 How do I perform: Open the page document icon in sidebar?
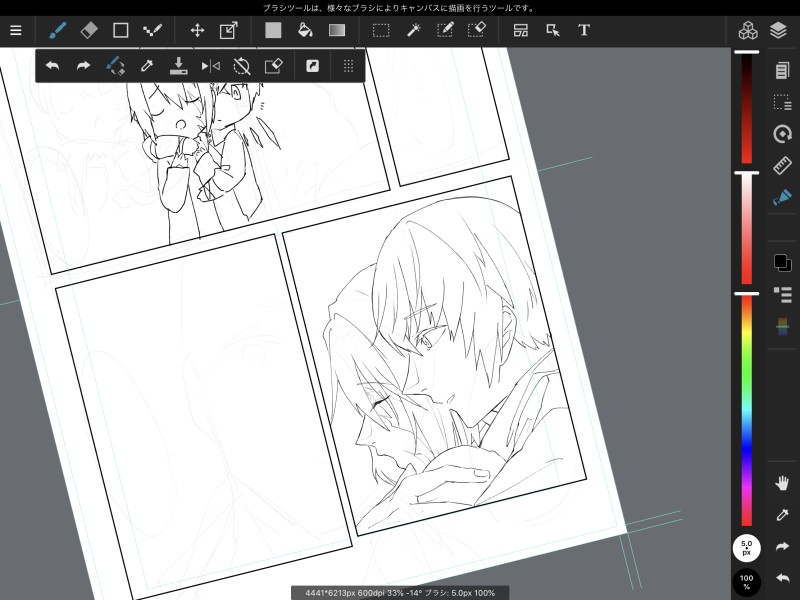click(782, 70)
